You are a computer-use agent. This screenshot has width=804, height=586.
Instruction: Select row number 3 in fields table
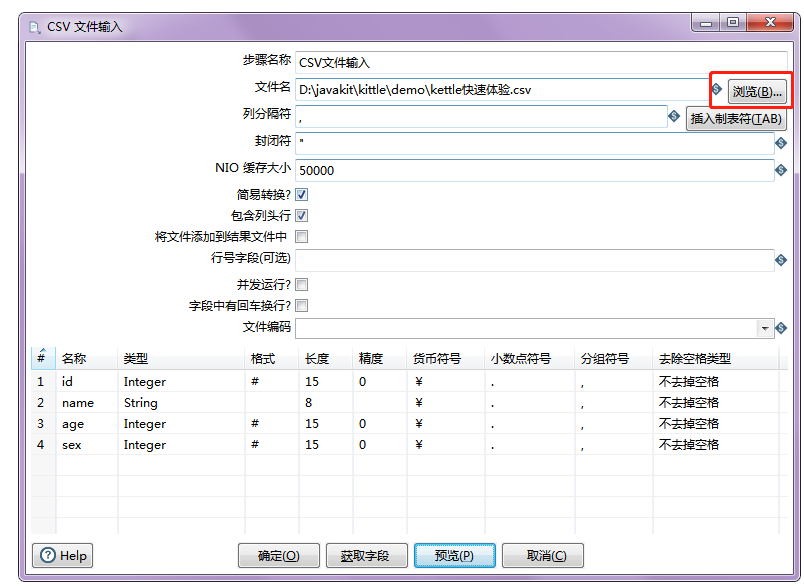click(x=43, y=423)
